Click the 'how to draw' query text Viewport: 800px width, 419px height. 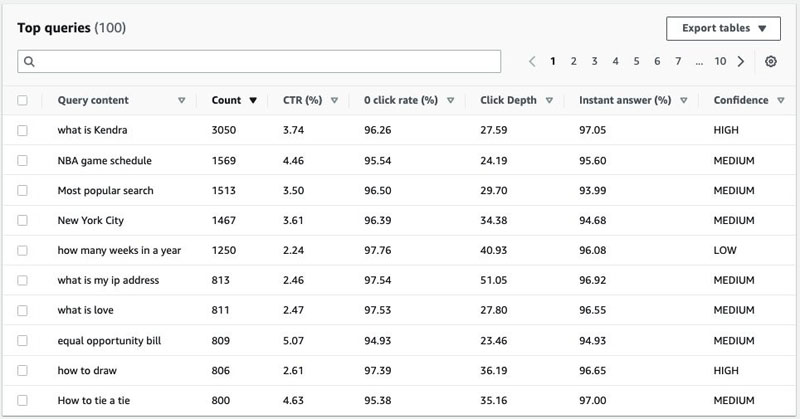coord(87,371)
